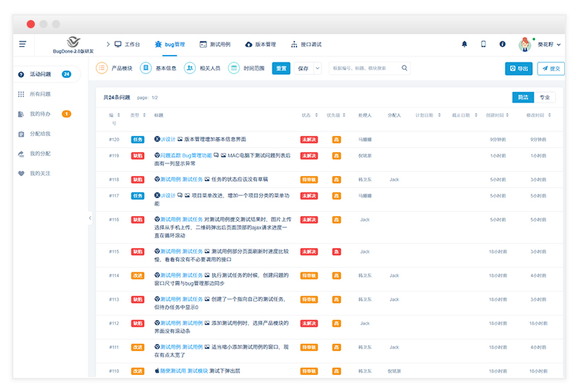The width and height of the screenshot is (579, 392).
Task: Open the 测试用例 tab
Action: (214, 45)
